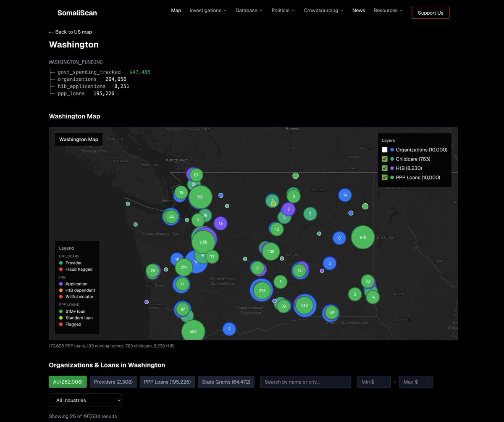504x422 pixels.
Task: Open the All Industries dropdown
Action: coord(85,400)
